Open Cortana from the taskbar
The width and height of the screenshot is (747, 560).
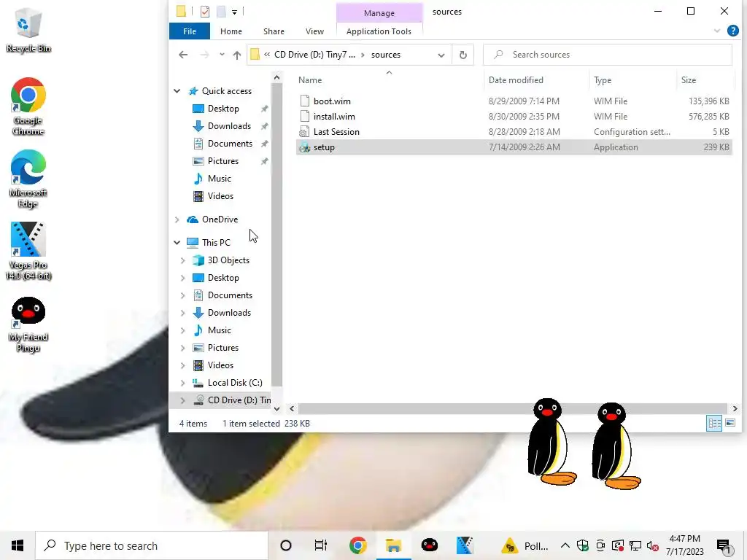286,545
